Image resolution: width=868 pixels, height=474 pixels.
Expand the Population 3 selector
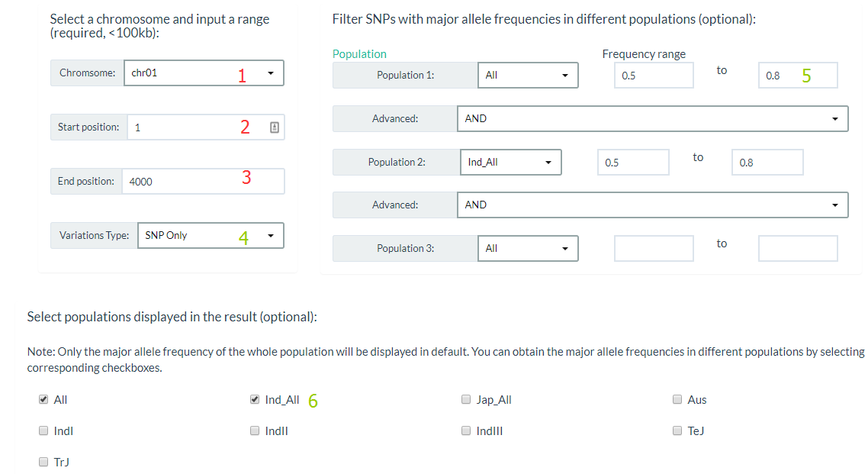click(x=528, y=249)
